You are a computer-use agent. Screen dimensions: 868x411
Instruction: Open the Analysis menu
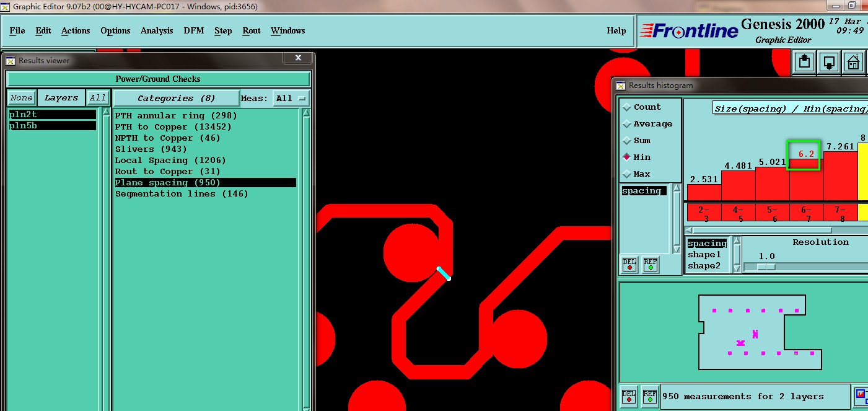(157, 30)
